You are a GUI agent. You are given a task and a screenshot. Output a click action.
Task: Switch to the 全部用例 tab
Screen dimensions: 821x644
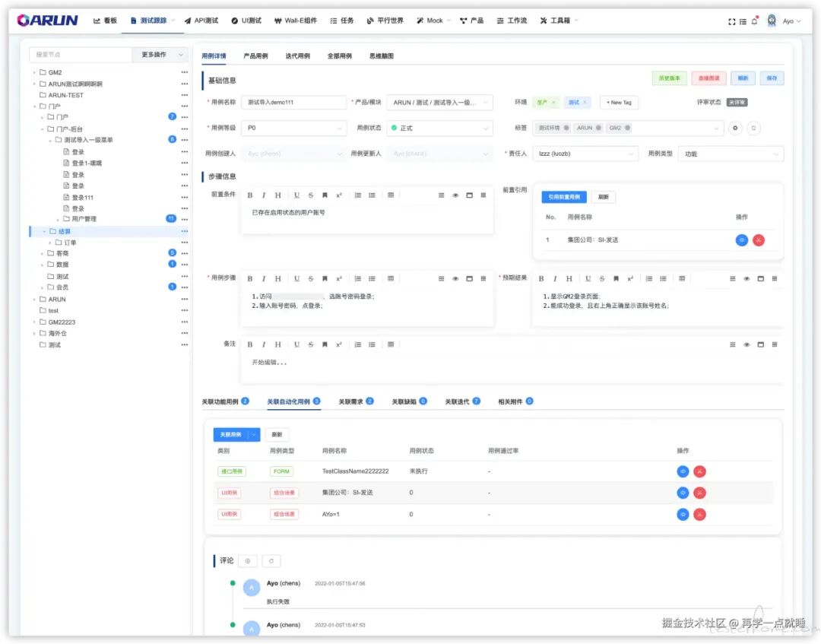(339, 56)
